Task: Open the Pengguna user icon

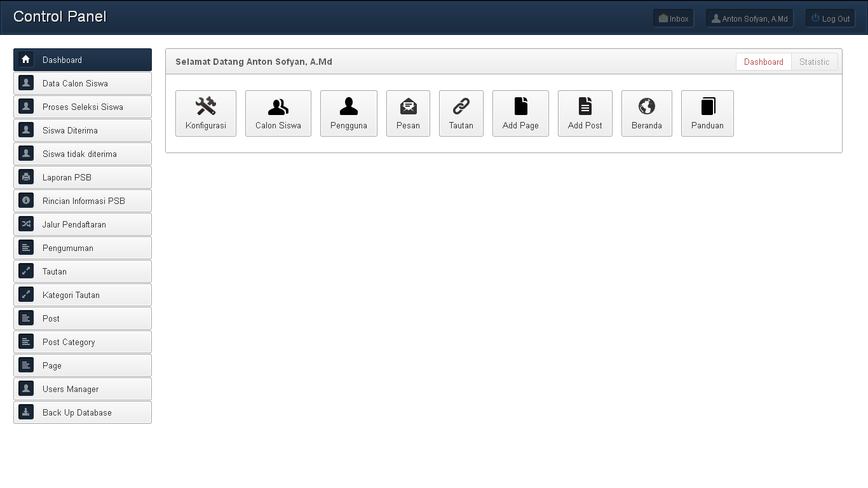Action: [349, 106]
